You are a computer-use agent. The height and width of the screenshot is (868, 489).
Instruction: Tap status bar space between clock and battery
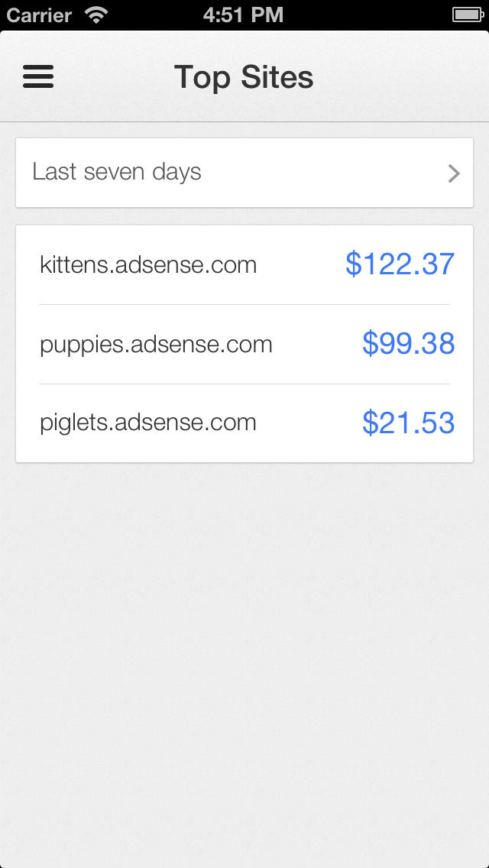pyautogui.click(x=367, y=15)
